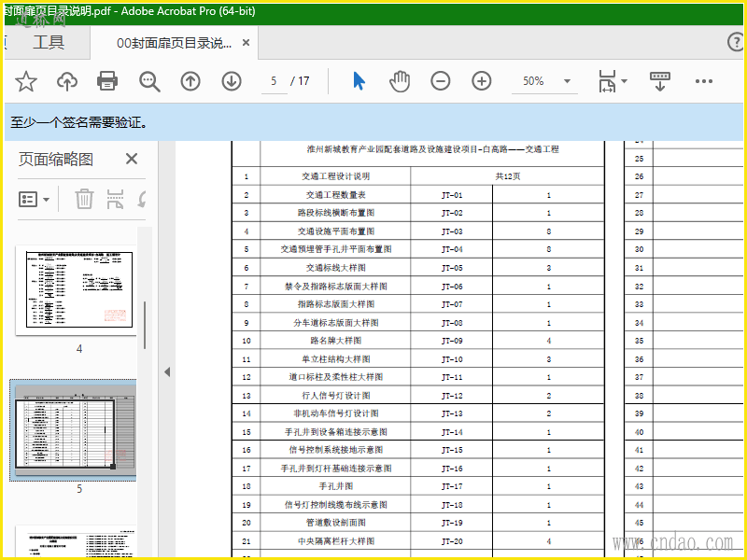This screenshot has width=747, height=560.
Task: Open the thumbnail options dropdown menu
Action: (x=34, y=199)
